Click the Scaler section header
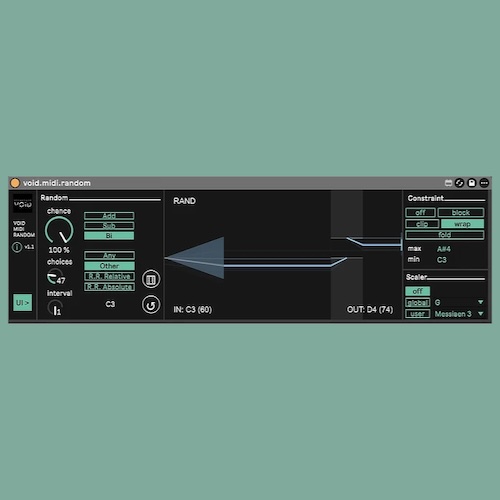This screenshot has height=500, width=500. tap(416, 277)
